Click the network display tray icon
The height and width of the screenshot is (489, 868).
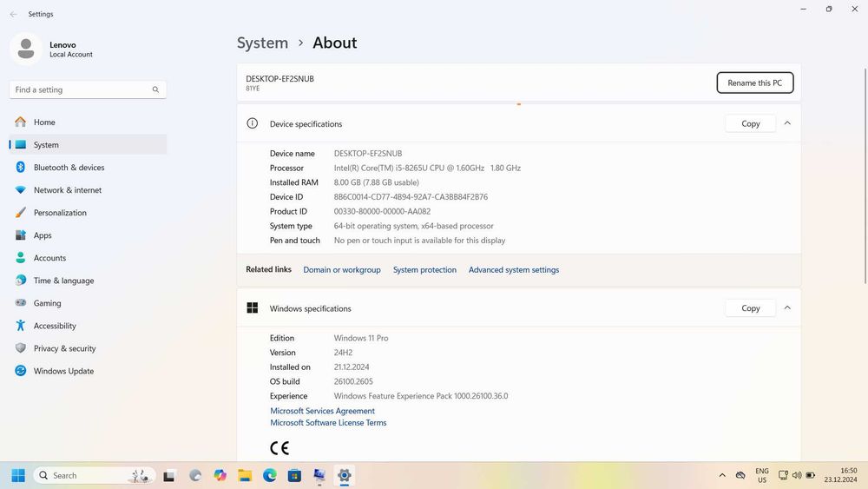click(783, 475)
